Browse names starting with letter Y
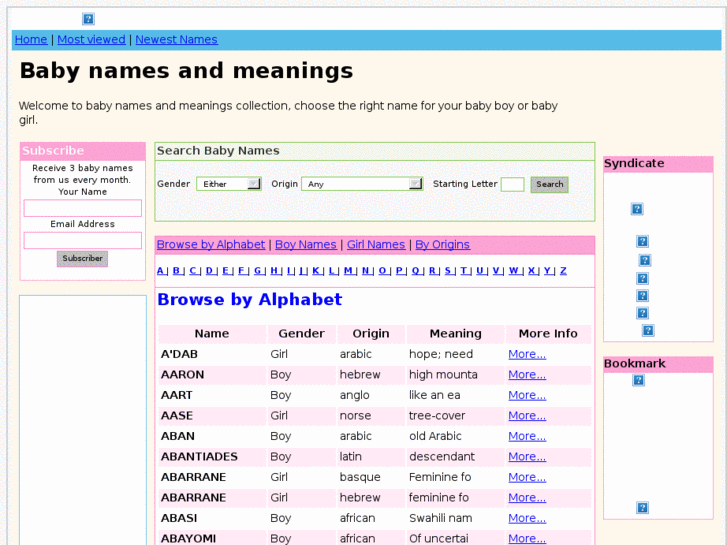 [547, 270]
